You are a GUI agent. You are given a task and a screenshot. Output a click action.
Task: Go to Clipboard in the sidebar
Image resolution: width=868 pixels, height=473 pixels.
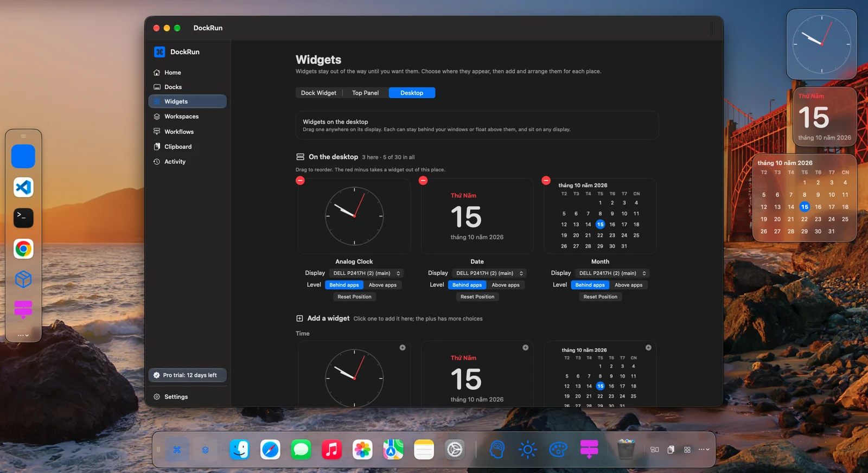point(187,146)
